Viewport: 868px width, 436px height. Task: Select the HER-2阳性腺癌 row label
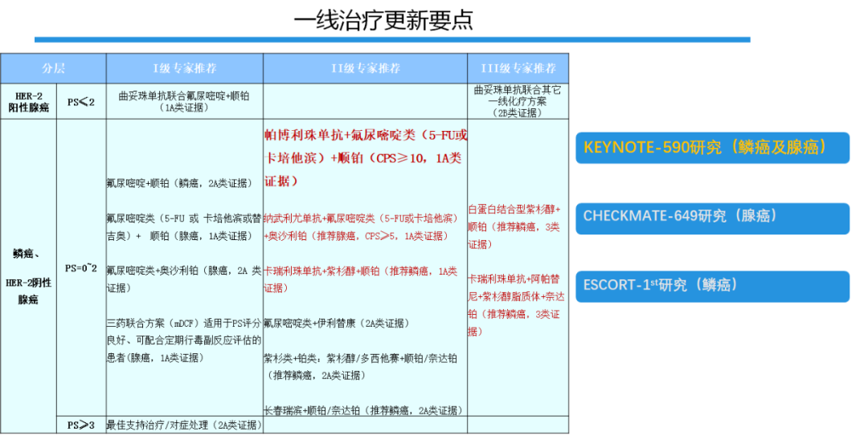pyautogui.click(x=29, y=101)
